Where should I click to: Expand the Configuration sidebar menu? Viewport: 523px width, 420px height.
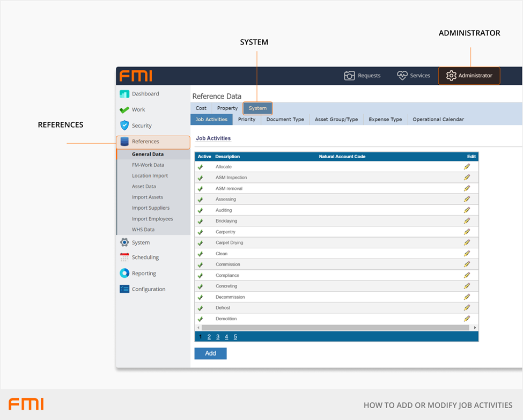pos(148,289)
